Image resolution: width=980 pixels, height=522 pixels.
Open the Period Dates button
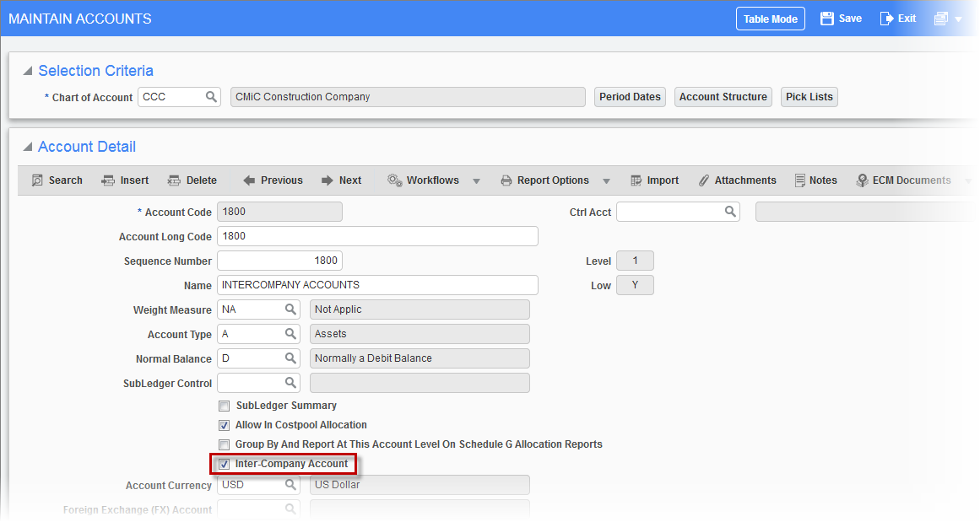[630, 97]
